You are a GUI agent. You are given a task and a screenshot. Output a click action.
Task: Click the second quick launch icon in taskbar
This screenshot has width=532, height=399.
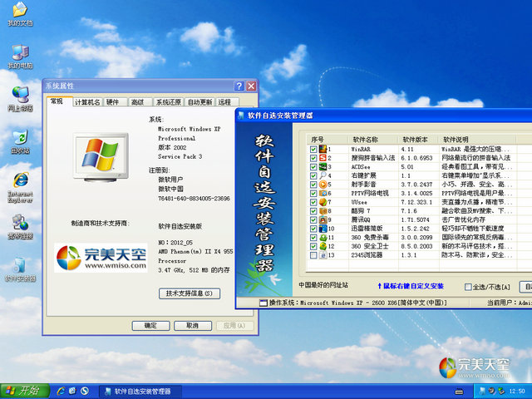coord(72,391)
